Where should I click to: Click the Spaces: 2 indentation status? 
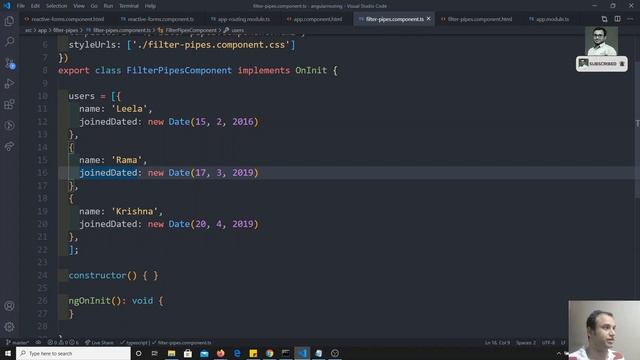pyautogui.click(x=526, y=342)
